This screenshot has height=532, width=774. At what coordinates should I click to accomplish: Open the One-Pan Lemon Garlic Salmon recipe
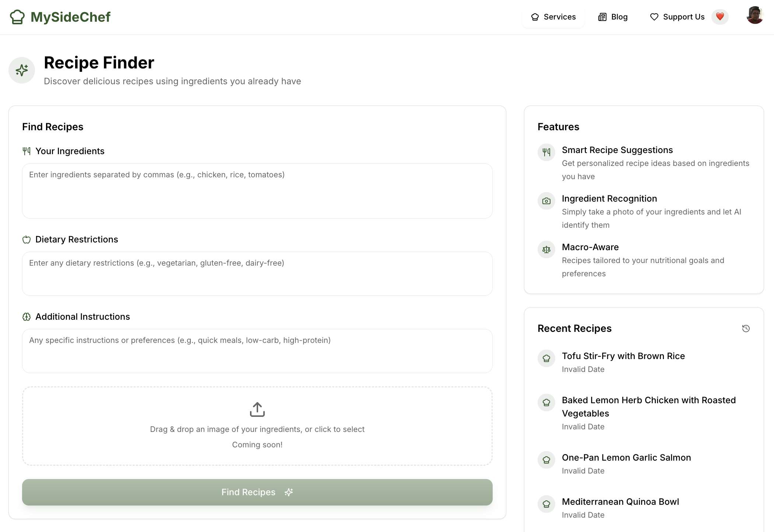pyautogui.click(x=626, y=458)
